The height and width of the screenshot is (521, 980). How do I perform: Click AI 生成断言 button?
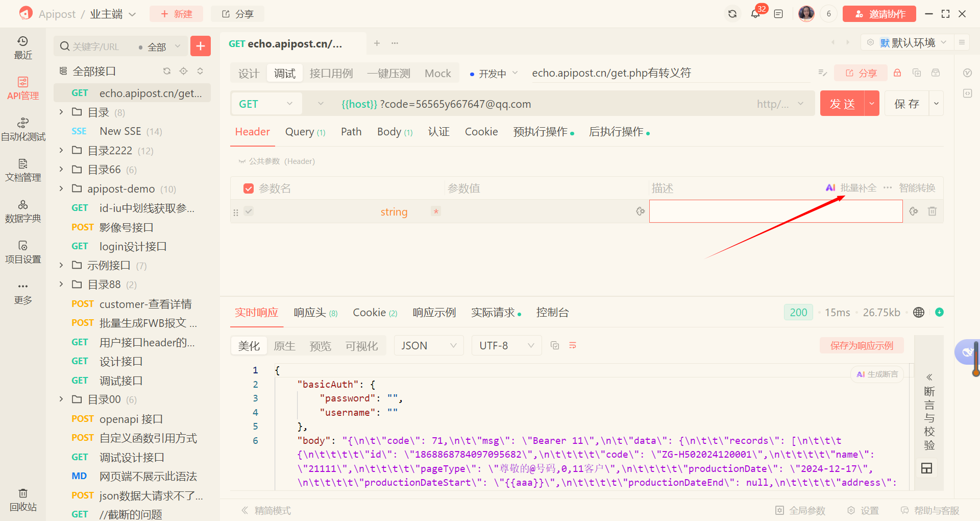[877, 374]
